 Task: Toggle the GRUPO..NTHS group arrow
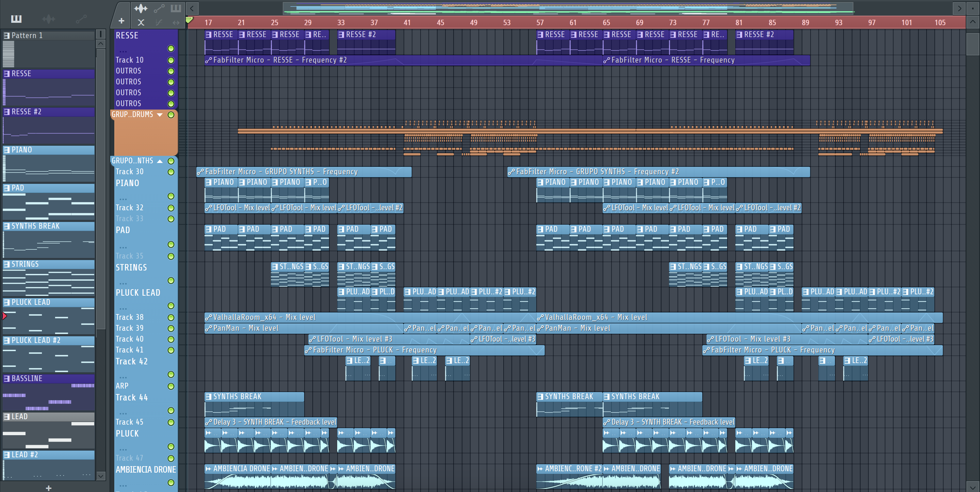click(160, 161)
